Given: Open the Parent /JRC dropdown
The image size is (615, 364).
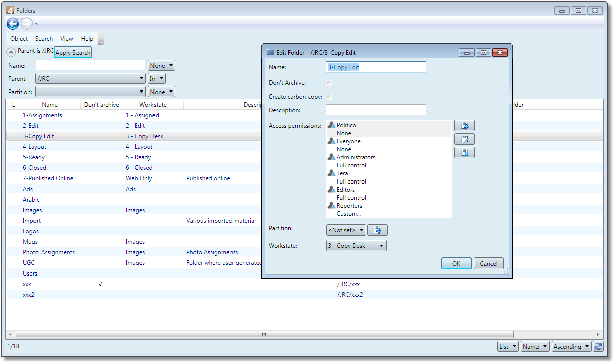Looking at the screenshot, I should (x=91, y=79).
